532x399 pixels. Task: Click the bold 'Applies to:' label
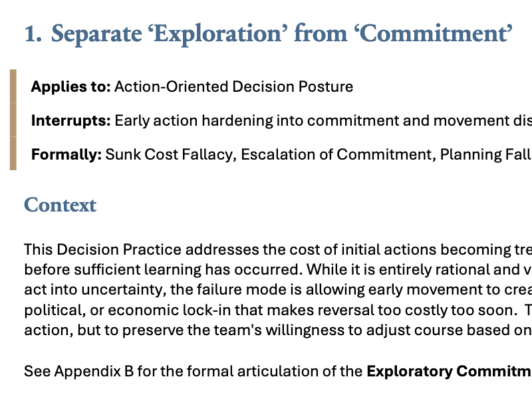click(x=70, y=86)
